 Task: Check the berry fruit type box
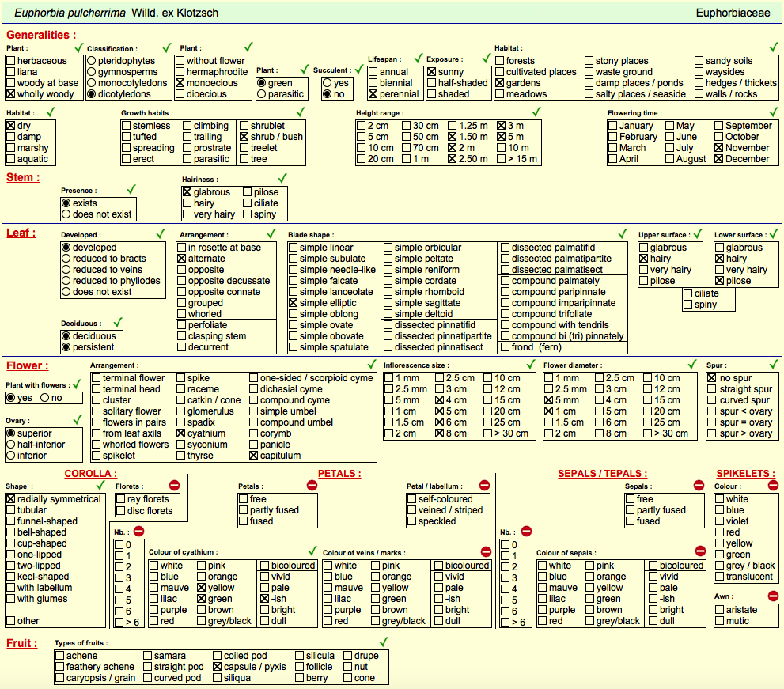[x=299, y=677]
